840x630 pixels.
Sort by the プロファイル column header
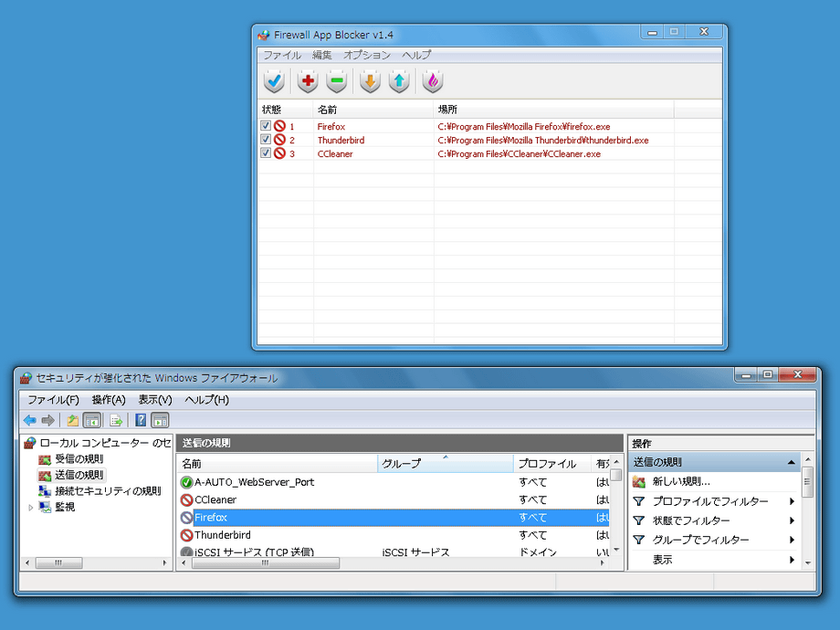pyautogui.click(x=552, y=464)
